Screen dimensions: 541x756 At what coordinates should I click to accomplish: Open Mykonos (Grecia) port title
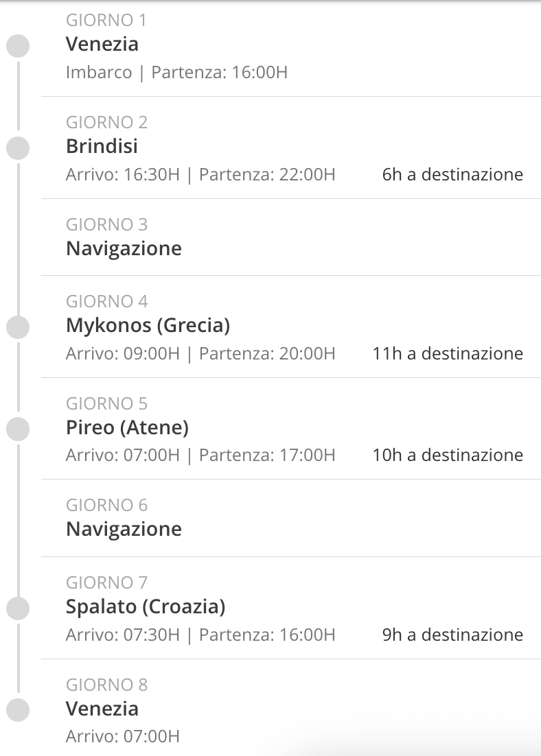tap(148, 325)
